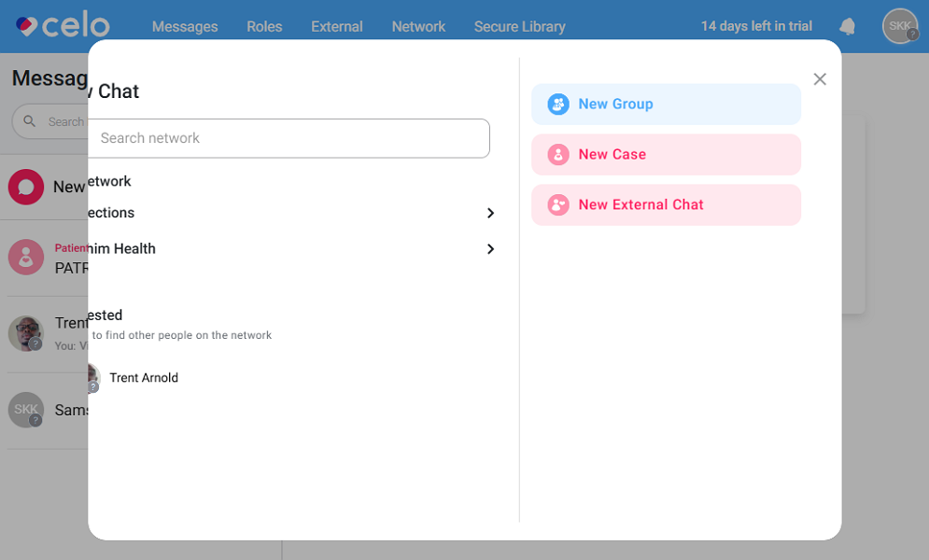Close the New Chat dialog
Viewport: 929px width, 560px height.
[820, 79]
